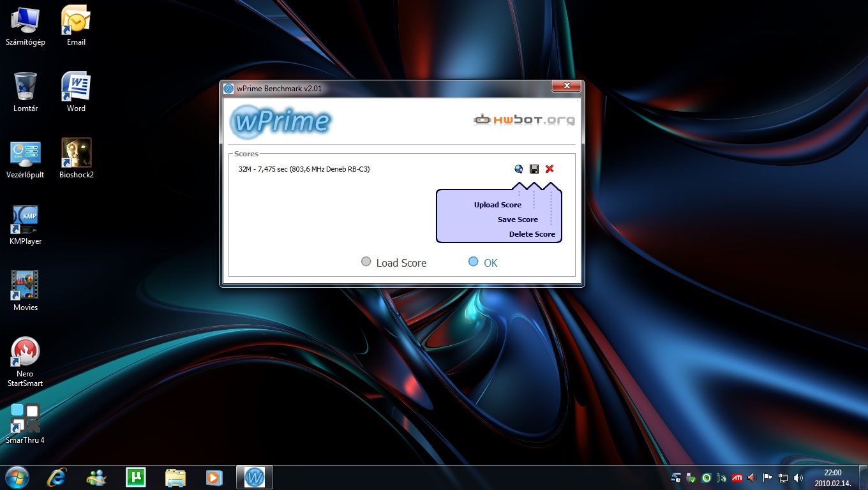Click the Show Desktop strip

click(863, 477)
